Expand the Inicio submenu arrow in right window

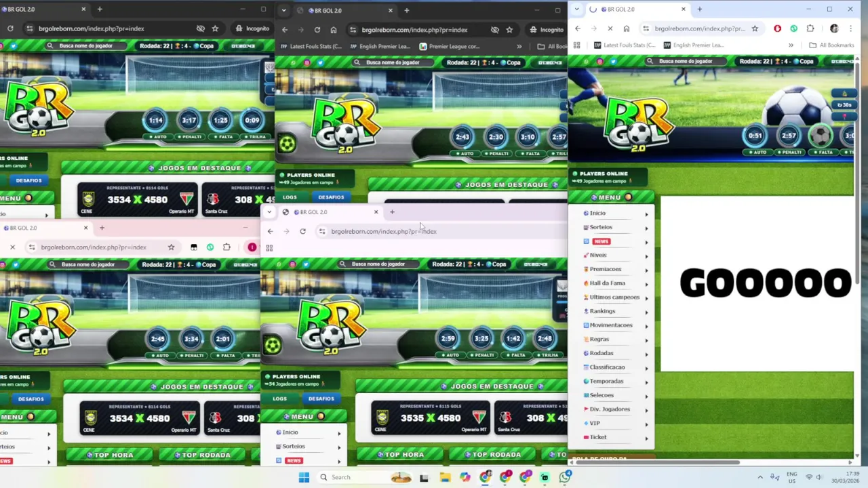point(646,213)
